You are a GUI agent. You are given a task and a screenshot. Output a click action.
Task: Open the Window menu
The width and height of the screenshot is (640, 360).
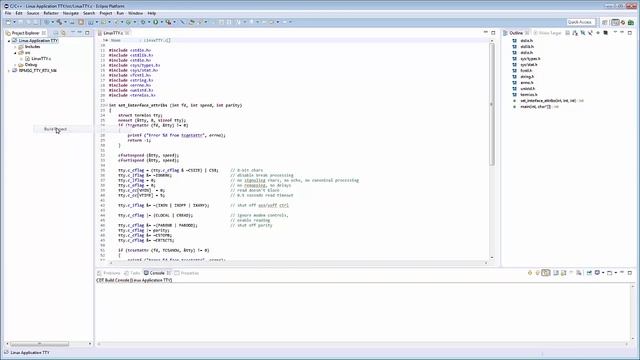pos(136,13)
